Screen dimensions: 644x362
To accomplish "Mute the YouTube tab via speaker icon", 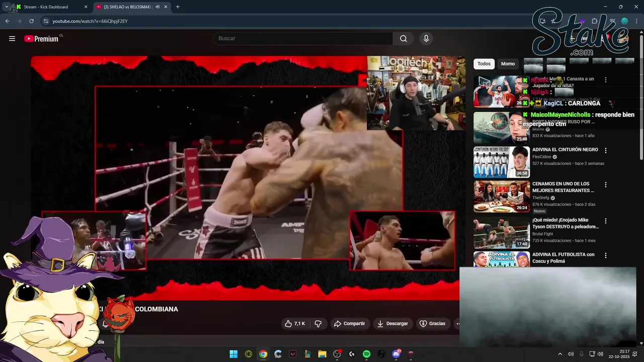I will pyautogui.click(x=158, y=7).
